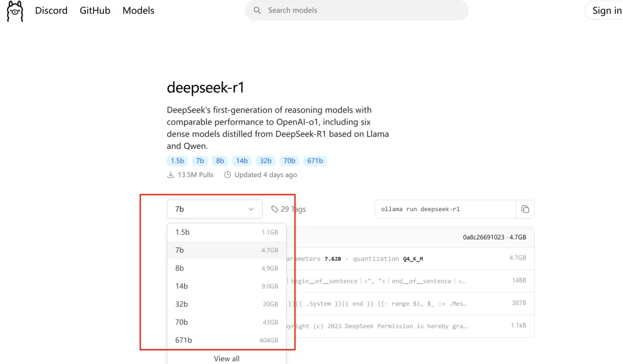The image size is (623, 364).
Task: Select the 7b size tag badge
Action: point(200,160)
